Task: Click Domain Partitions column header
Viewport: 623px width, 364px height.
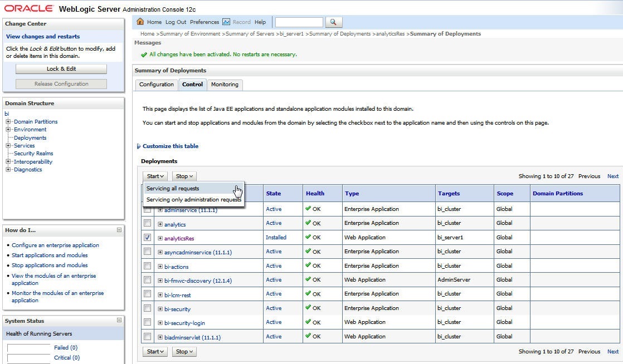Action: tap(558, 193)
